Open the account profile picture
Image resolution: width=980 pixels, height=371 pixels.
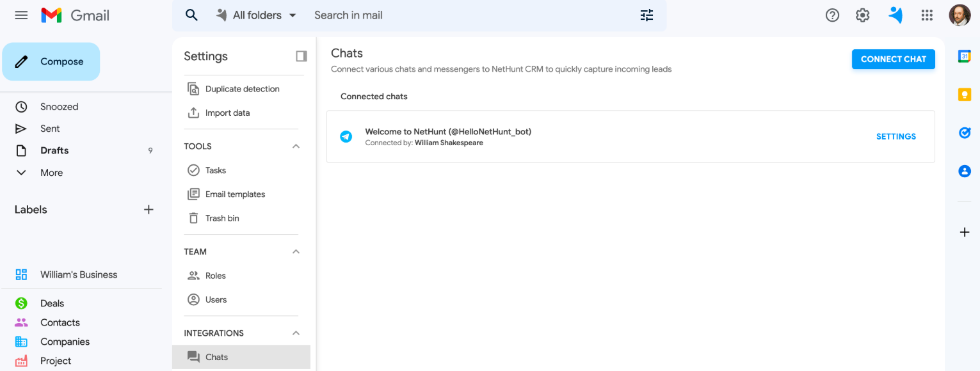(960, 15)
